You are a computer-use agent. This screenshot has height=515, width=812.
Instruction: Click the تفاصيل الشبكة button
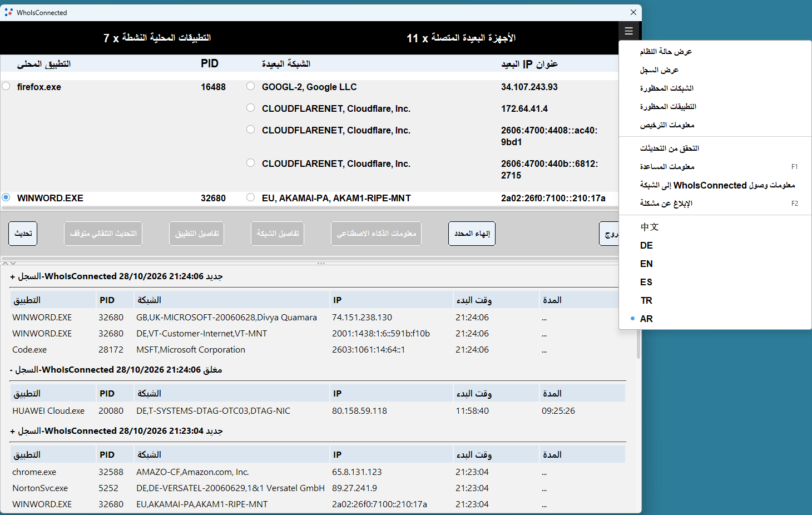(x=278, y=234)
